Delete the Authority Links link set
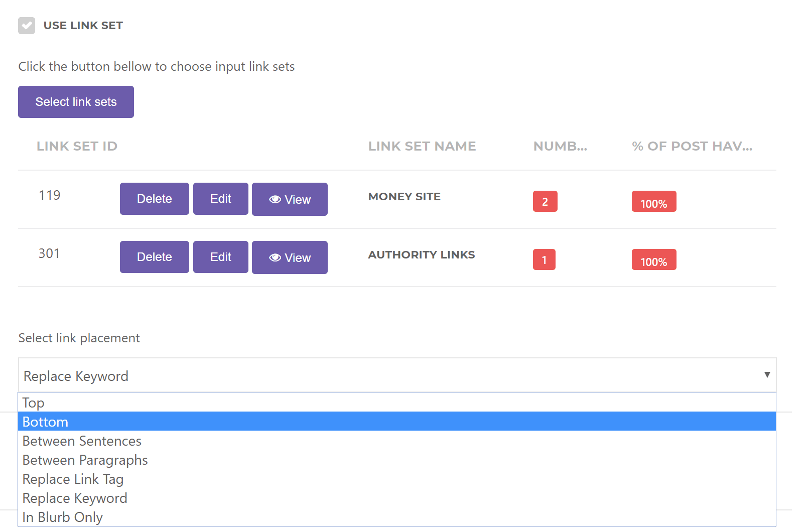The width and height of the screenshot is (810, 532). (154, 257)
